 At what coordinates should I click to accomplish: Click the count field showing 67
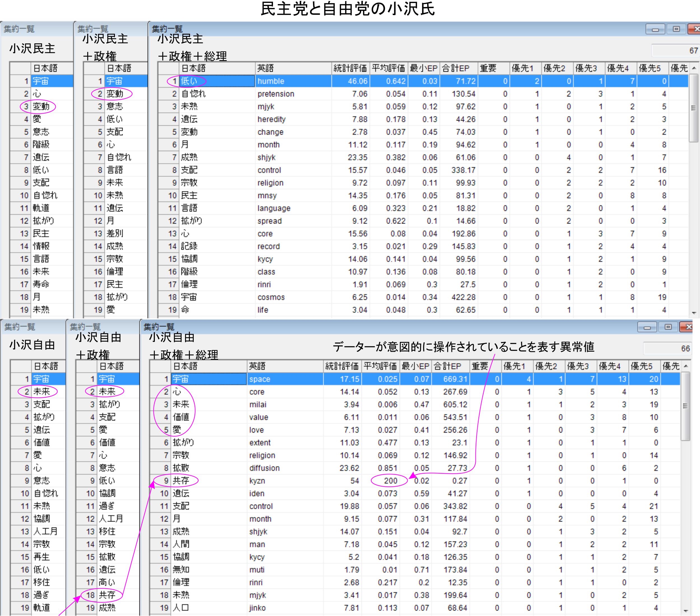click(675, 51)
